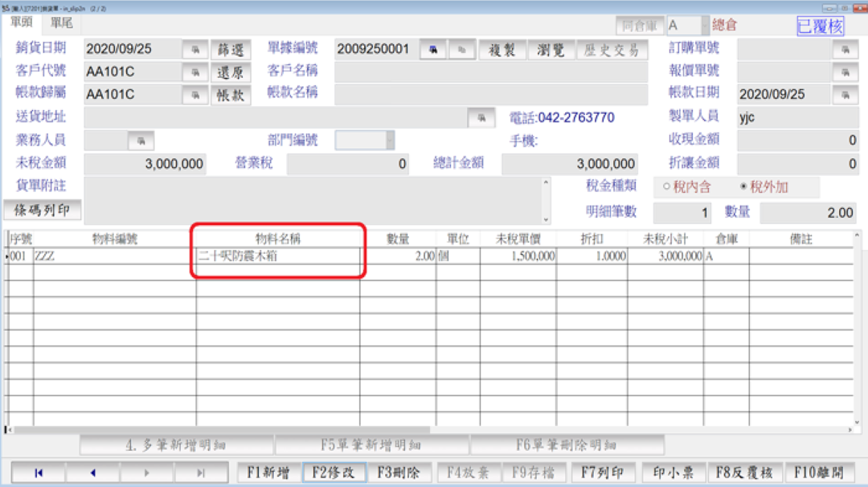
Task: Open lookup icon next to 客戶代號
Action: tap(194, 72)
